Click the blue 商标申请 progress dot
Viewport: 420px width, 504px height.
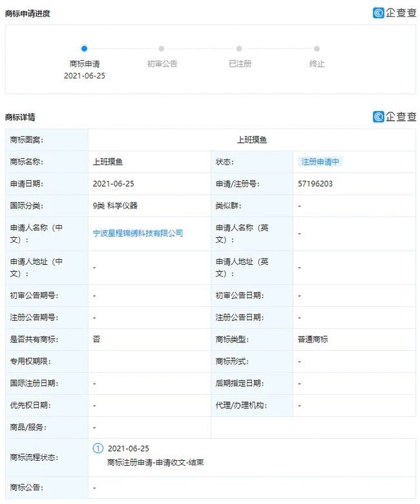point(84,48)
